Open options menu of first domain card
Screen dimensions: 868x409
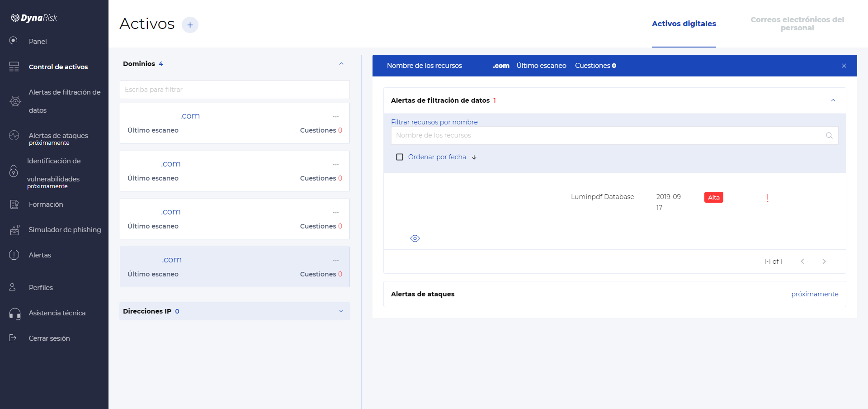(x=336, y=117)
